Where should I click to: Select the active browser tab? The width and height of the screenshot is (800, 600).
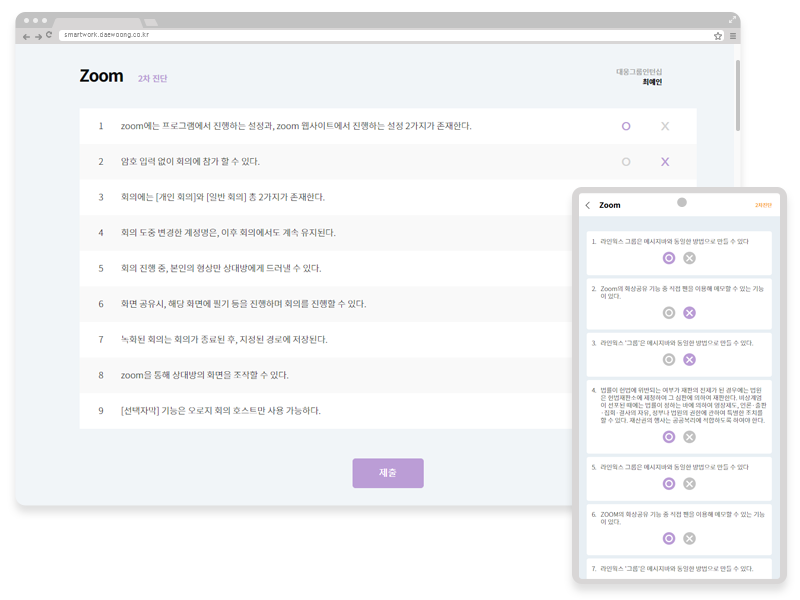tap(97, 22)
